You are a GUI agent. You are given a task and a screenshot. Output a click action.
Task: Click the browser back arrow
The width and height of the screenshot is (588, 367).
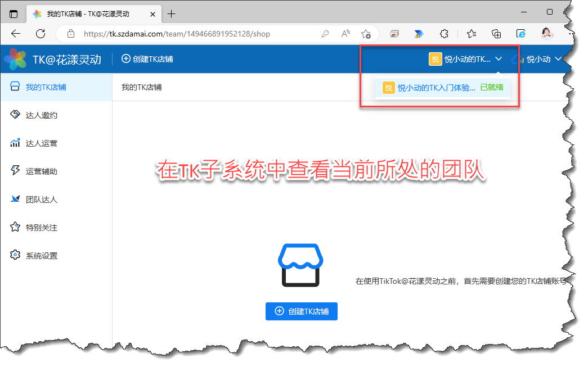[x=16, y=34]
